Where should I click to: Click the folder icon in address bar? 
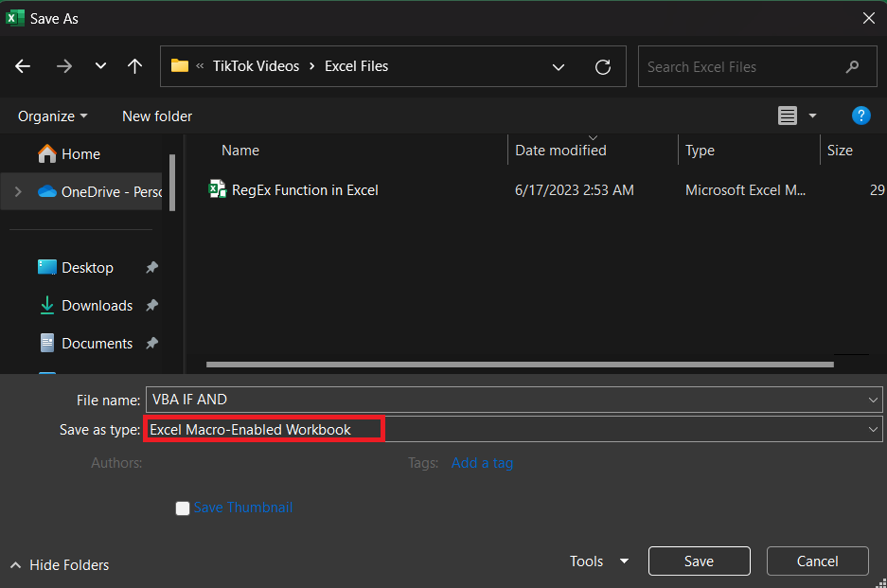(x=180, y=65)
